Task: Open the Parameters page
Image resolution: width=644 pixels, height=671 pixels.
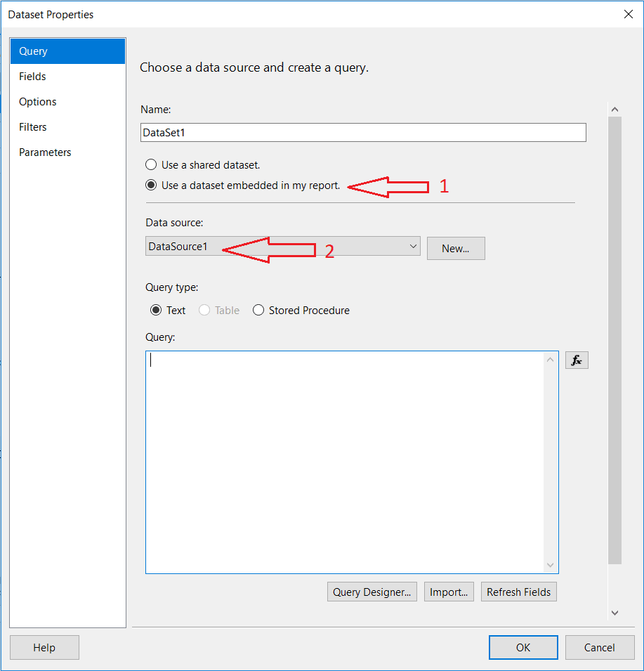Action: pos(67,152)
